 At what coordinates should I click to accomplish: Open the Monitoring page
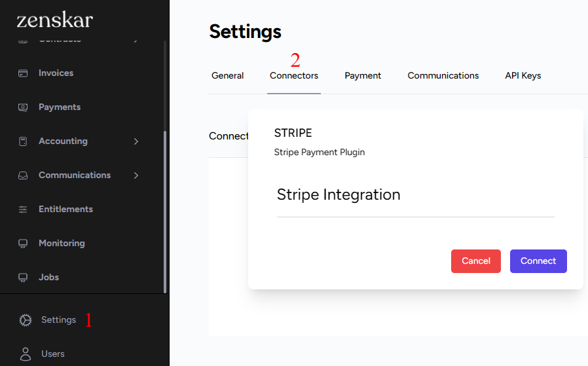(x=62, y=244)
